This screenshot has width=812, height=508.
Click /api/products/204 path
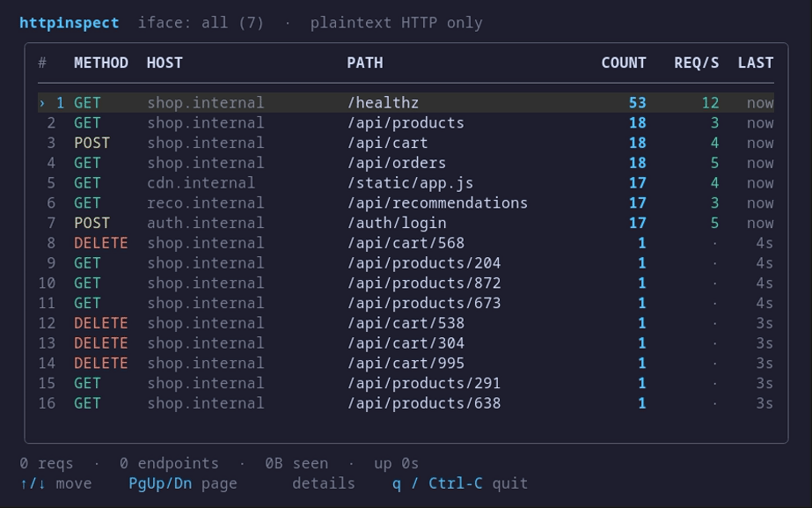coord(424,263)
